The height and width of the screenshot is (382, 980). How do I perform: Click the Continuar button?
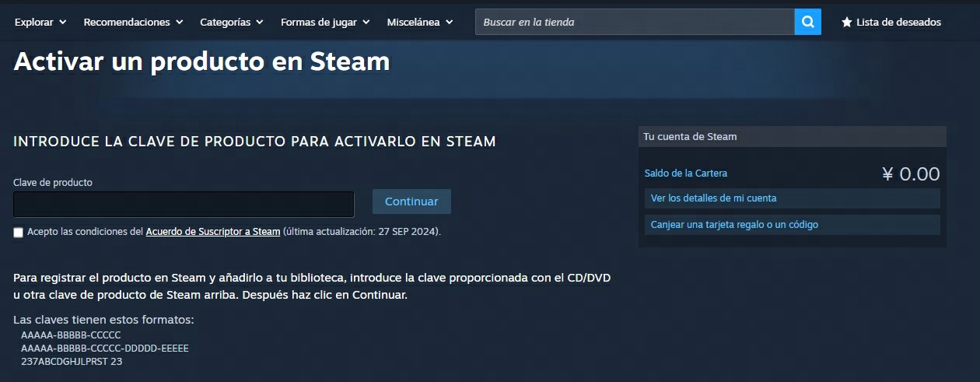pyautogui.click(x=411, y=202)
